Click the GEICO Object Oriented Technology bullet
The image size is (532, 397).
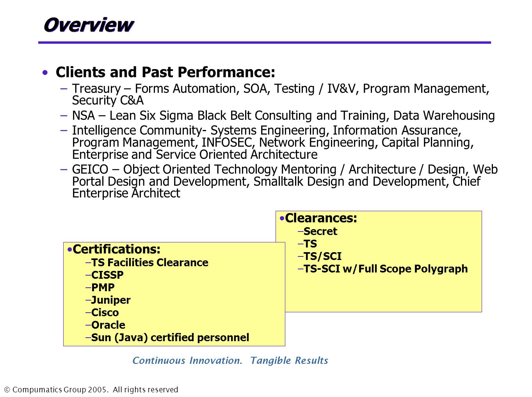coord(285,181)
